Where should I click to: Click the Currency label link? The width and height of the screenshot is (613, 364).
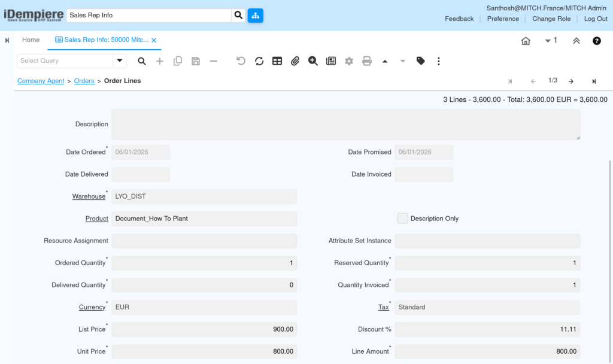(92, 307)
